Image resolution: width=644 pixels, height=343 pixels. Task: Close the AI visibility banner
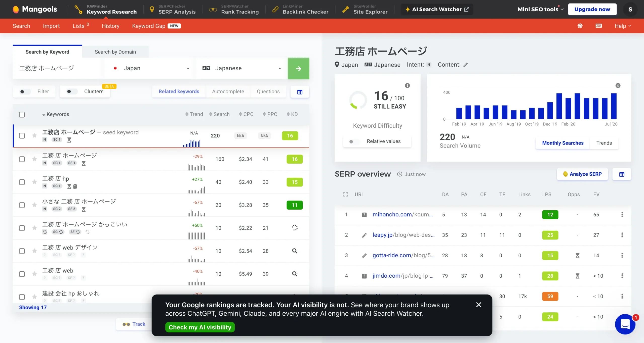point(479,305)
